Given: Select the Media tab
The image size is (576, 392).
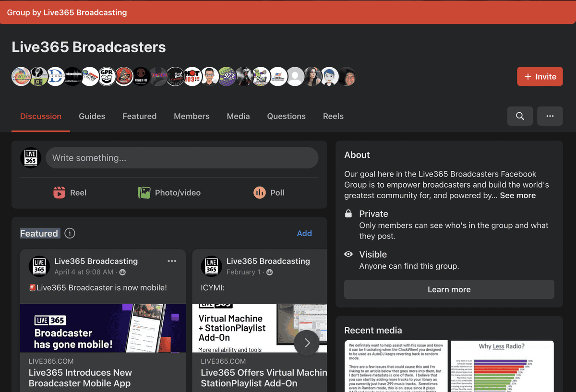Looking at the screenshot, I should pyautogui.click(x=238, y=116).
